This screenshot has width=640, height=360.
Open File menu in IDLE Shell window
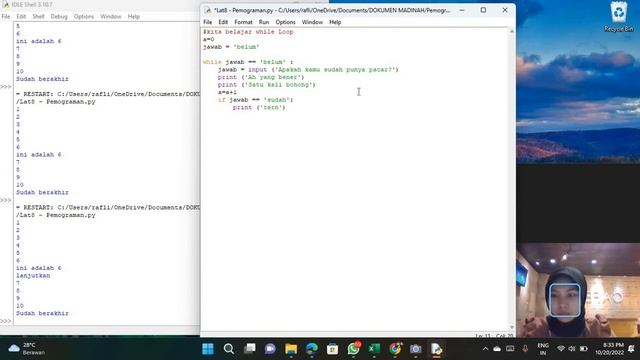(6, 16)
